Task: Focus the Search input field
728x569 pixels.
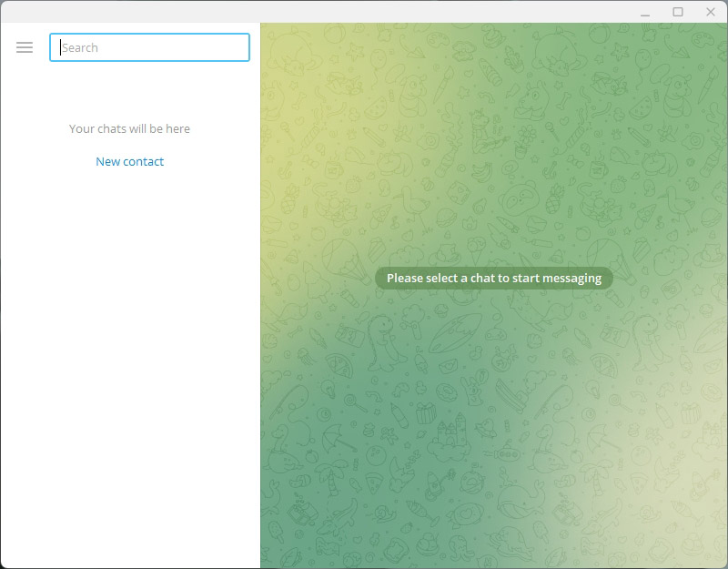Action: pyautogui.click(x=149, y=47)
